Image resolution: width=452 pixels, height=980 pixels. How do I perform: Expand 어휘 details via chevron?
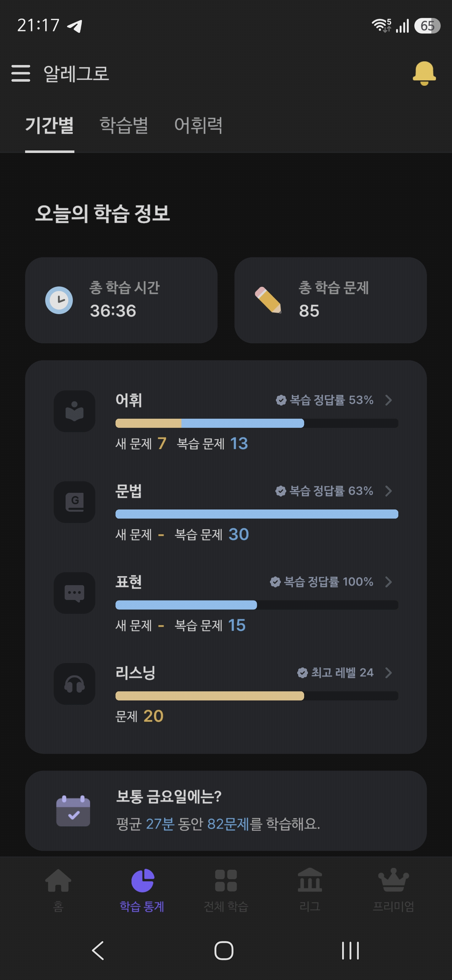tap(388, 400)
